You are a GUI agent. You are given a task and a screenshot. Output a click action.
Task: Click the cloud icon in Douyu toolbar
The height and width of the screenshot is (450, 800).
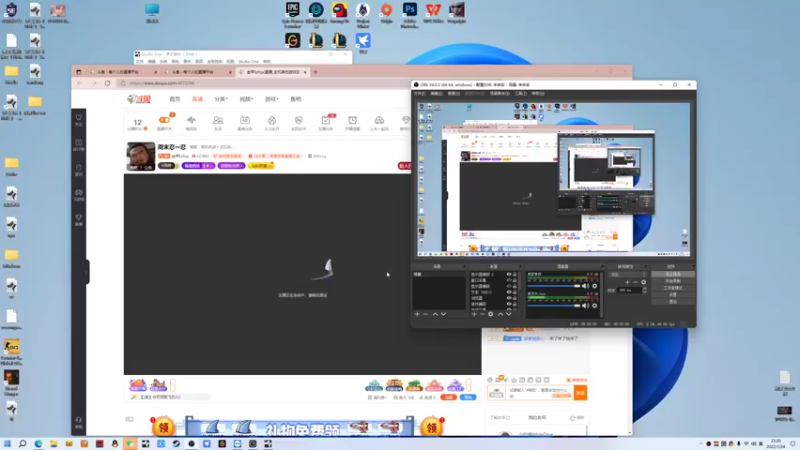coord(379,120)
